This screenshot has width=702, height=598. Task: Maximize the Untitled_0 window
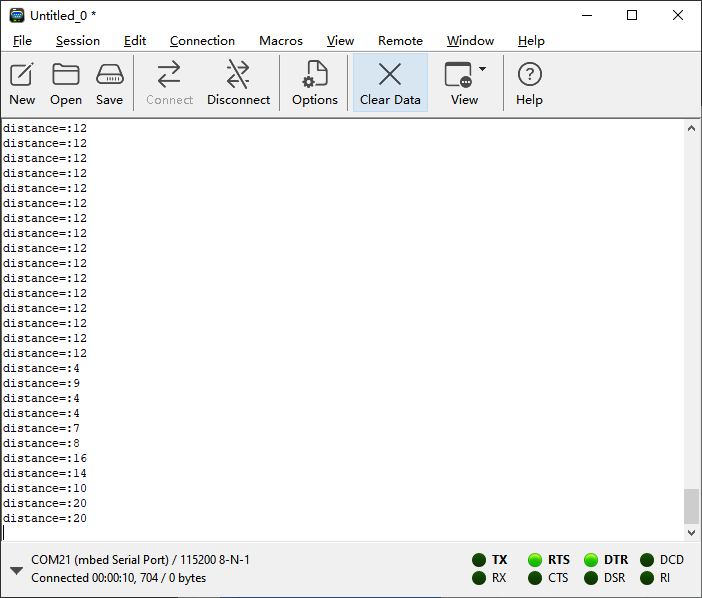(x=632, y=15)
